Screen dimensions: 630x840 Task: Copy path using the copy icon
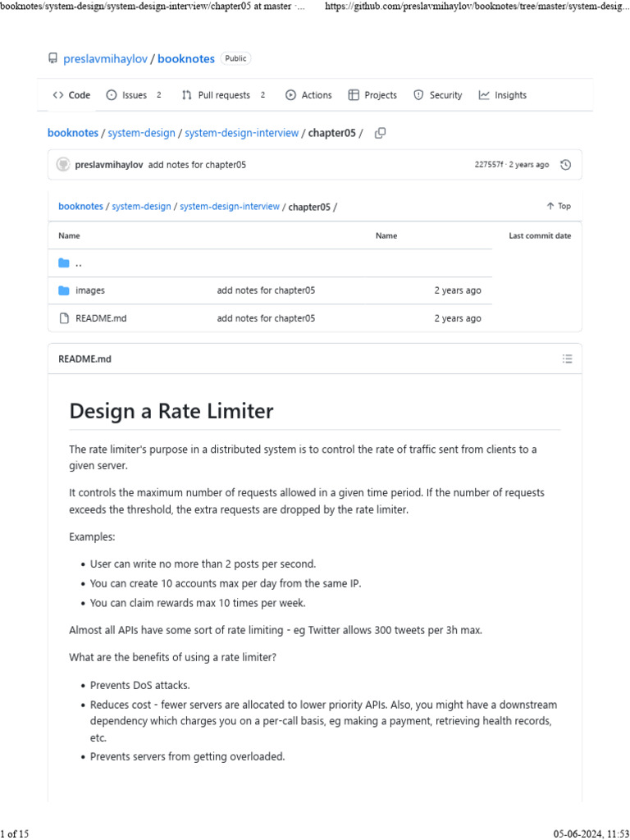point(380,133)
